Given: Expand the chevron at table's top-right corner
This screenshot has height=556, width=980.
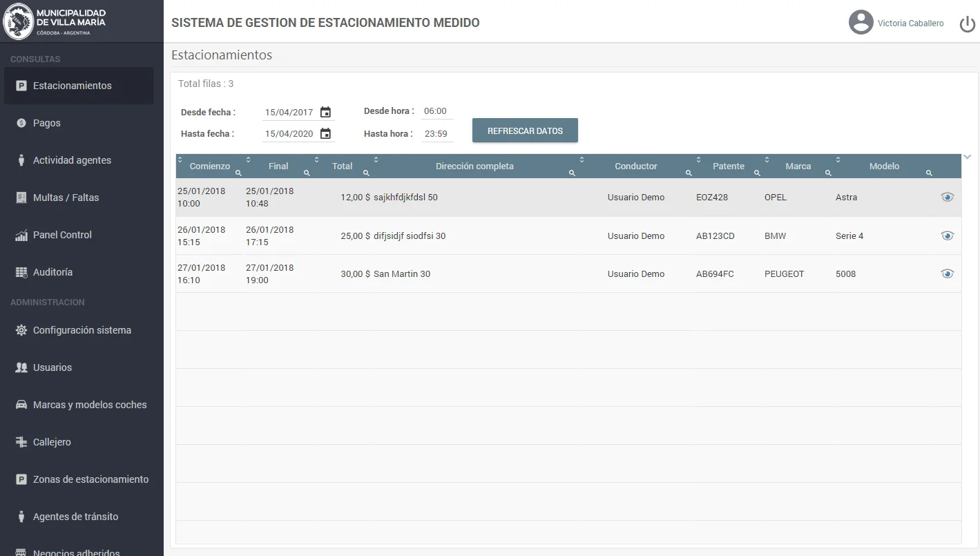Looking at the screenshot, I should pos(968,157).
